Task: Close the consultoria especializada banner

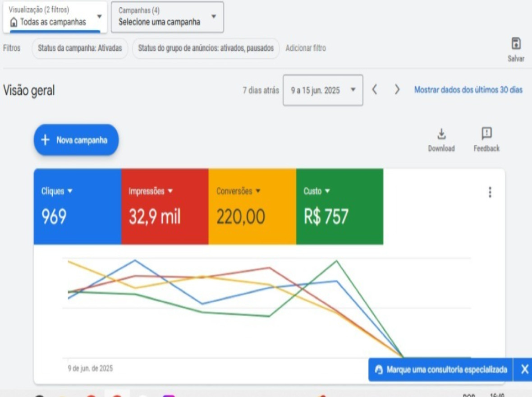Action: tap(524, 369)
